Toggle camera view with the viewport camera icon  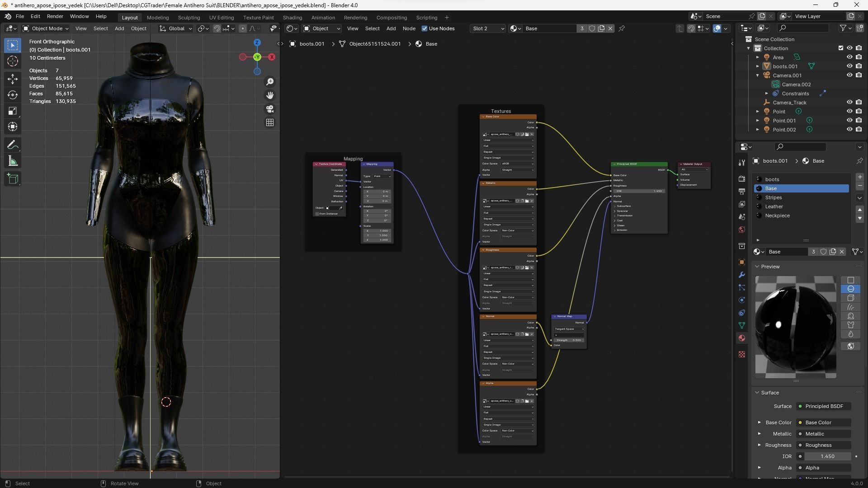pyautogui.click(x=270, y=109)
